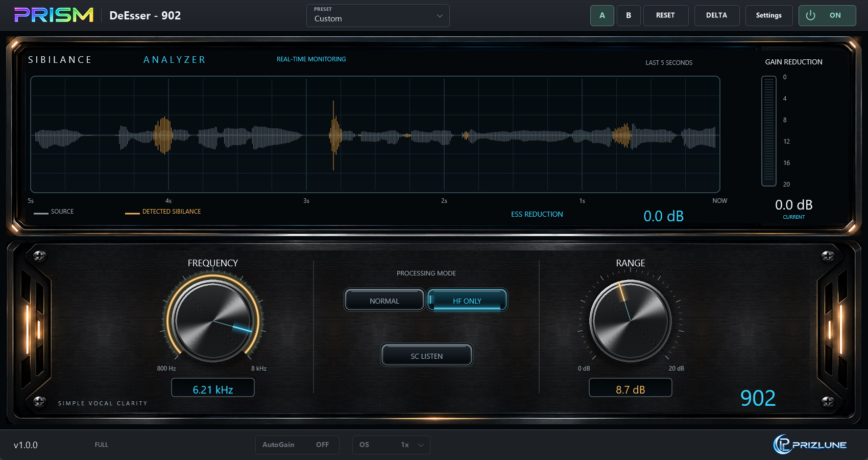The height and width of the screenshot is (460, 868).
Task: Turn off the plugin with the ON power button
Action: coord(827,15)
